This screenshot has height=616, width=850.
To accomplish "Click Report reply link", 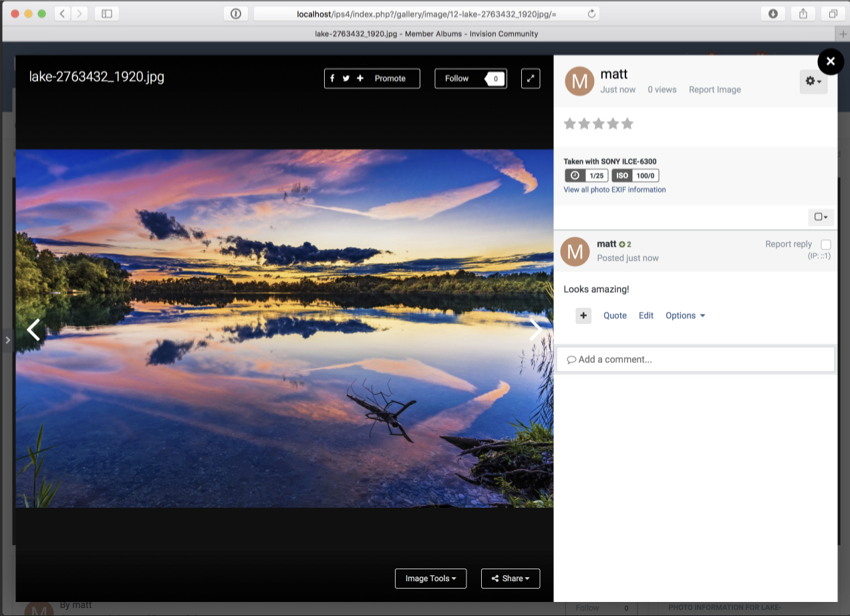I will point(789,244).
